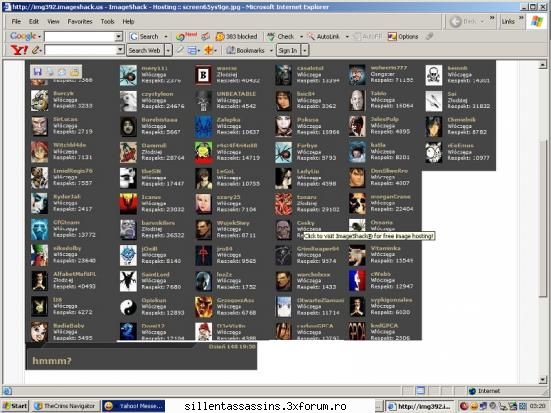Viewport: 551px width, 413px height.
Task: Open the Sign In dropdown arrow
Action: pos(305,50)
